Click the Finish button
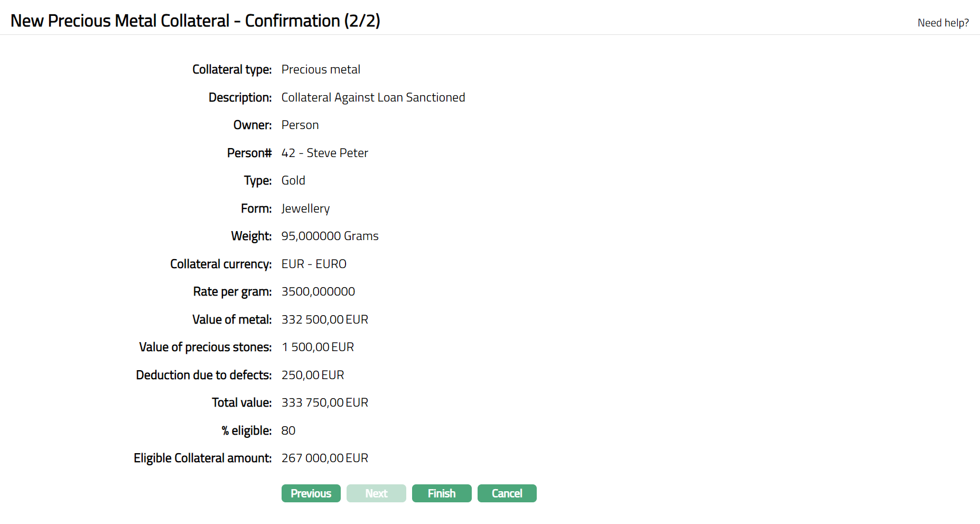This screenshot has width=980, height=524. click(x=441, y=493)
